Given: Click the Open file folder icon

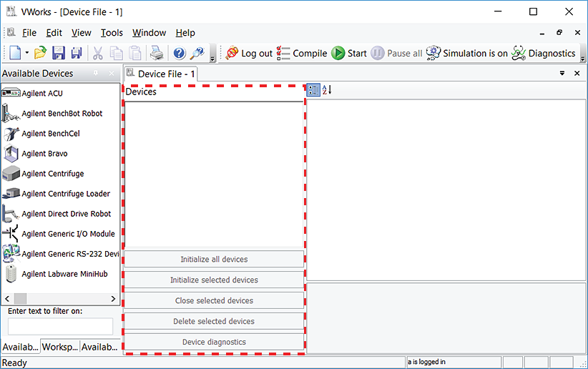Looking at the screenshot, I should [x=41, y=54].
